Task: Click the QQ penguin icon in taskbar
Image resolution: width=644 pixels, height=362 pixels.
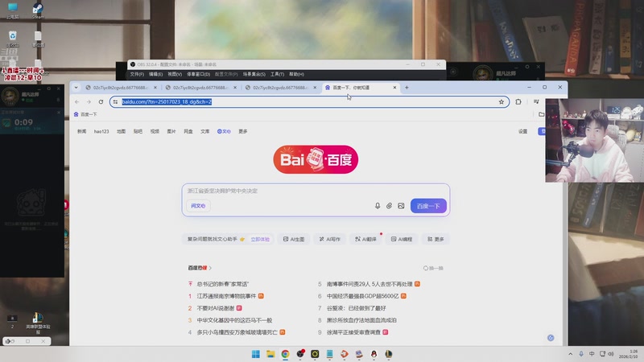Action: (374, 354)
